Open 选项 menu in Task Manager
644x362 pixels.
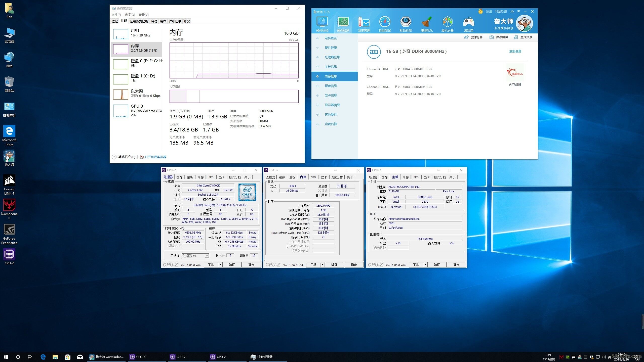point(130,15)
